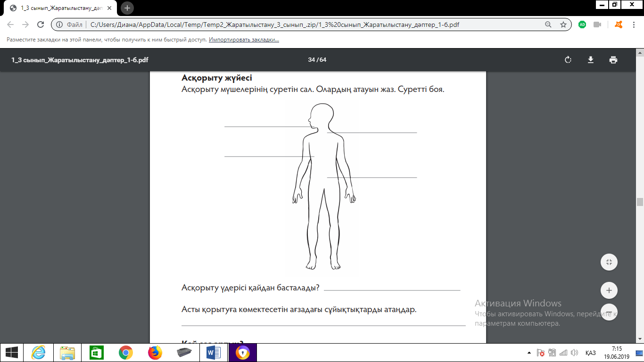644x362 pixels.
Task: Launch Firefox from the taskbar
Action: pyautogui.click(x=154, y=353)
